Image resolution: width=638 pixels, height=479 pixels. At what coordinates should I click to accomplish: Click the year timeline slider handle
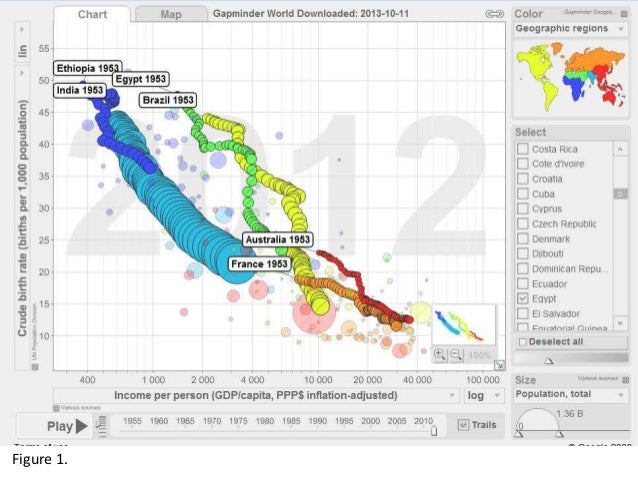coord(434,431)
